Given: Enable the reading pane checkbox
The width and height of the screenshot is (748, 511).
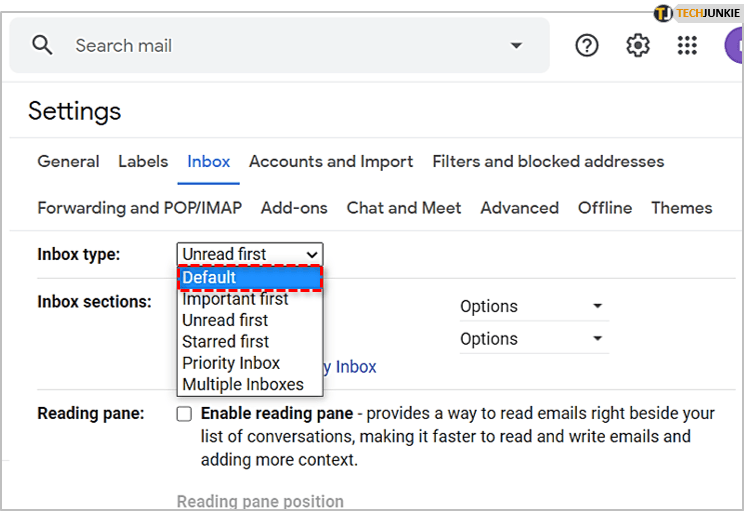Looking at the screenshot, I should [184, 414].
